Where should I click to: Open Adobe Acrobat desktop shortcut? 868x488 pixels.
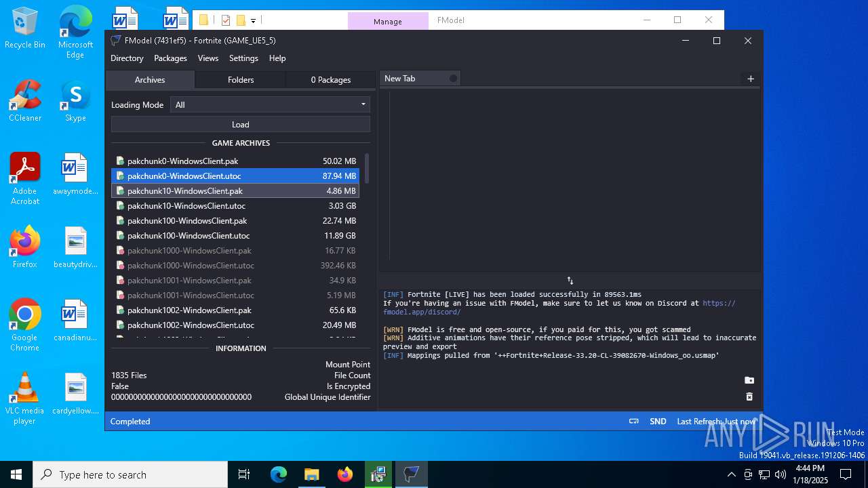25,178
